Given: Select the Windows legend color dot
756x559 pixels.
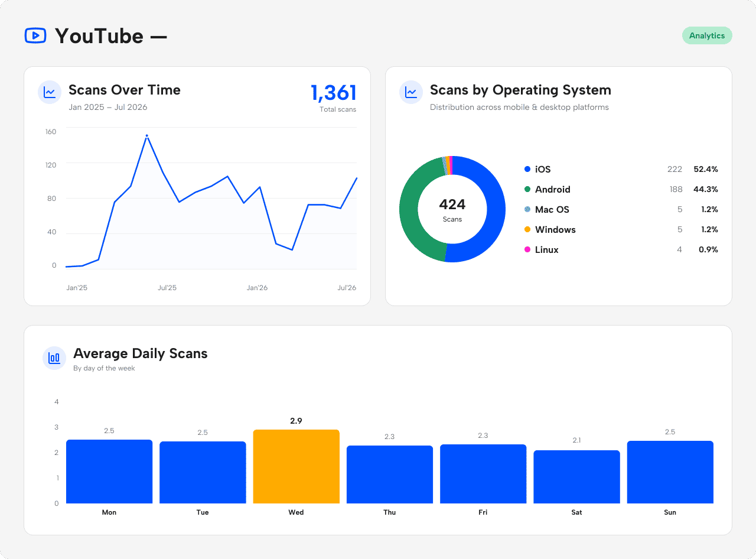Looking at the screenshot, I should click(527, 229).
